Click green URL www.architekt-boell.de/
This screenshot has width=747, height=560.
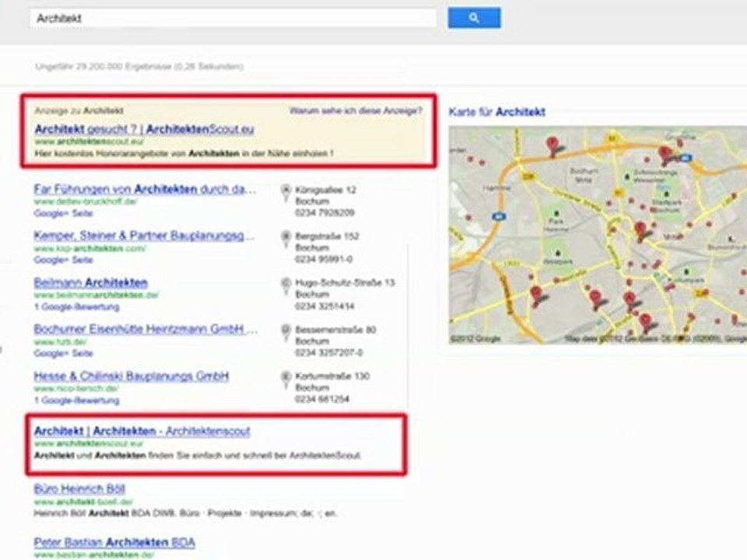(x=83, y=502)
